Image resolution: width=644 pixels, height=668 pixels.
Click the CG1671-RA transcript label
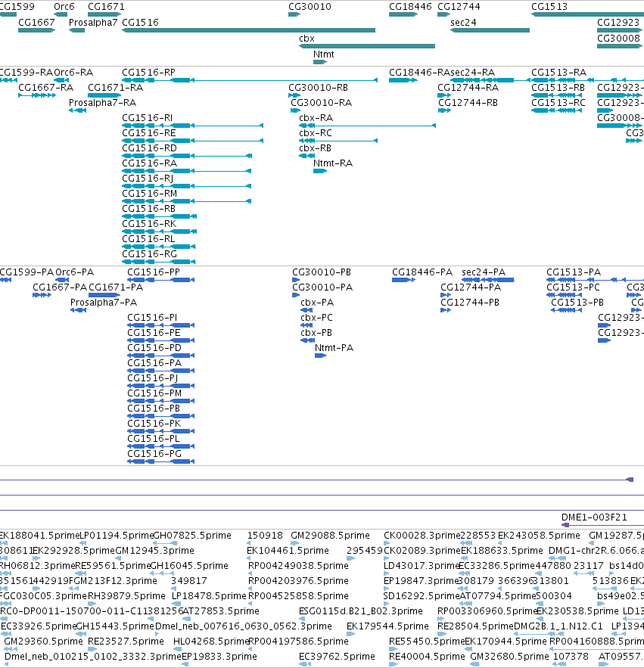[116, 88]
